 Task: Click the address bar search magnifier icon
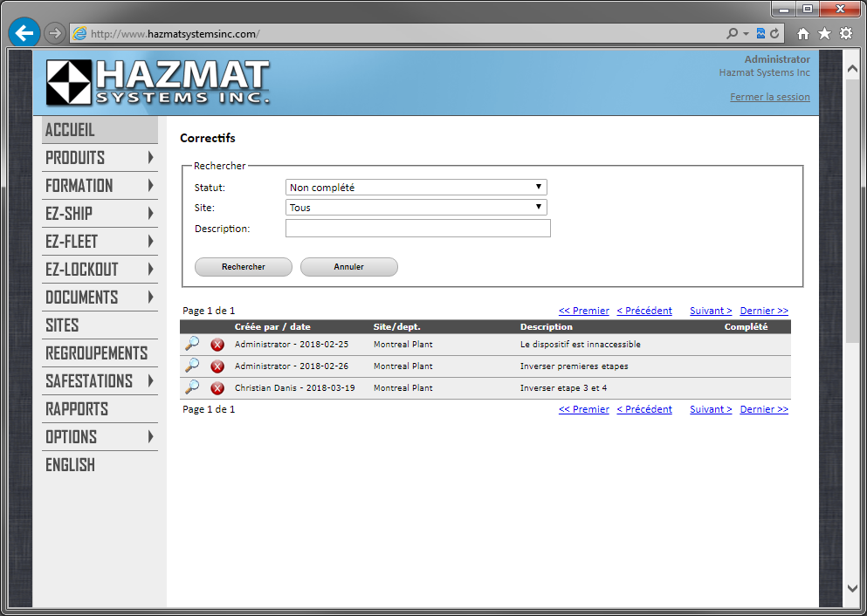click(x=732, y=34)
